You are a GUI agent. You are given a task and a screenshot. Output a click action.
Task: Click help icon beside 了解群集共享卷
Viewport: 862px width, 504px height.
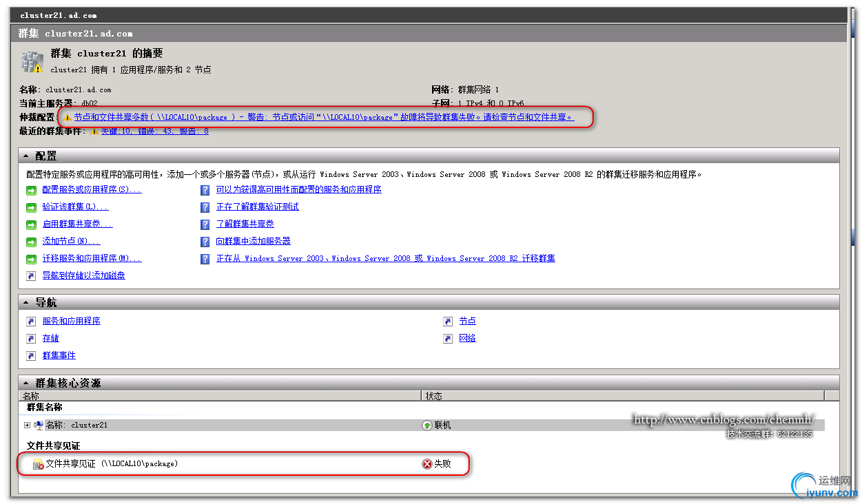tap(205, 224)
